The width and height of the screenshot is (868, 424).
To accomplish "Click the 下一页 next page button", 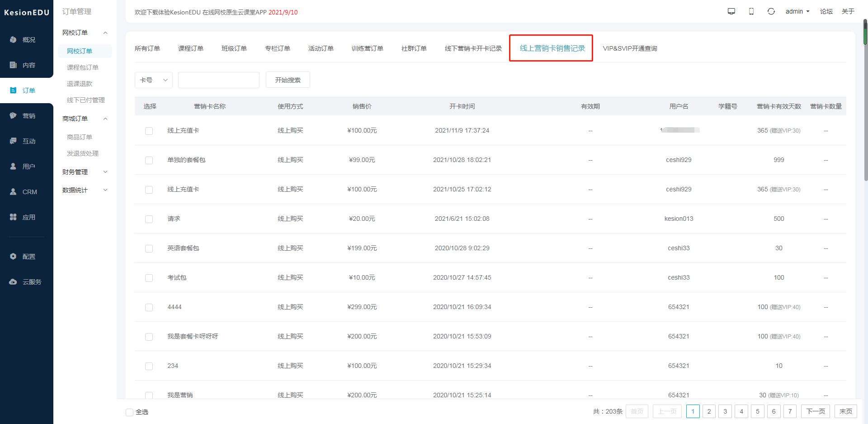I will click(816, 411).
